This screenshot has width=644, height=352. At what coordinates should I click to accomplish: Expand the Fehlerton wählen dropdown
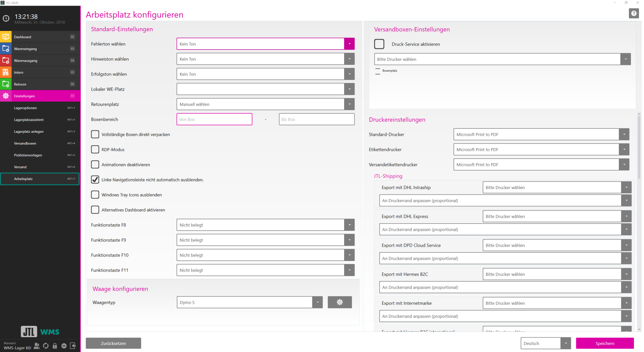click(349, 44)
